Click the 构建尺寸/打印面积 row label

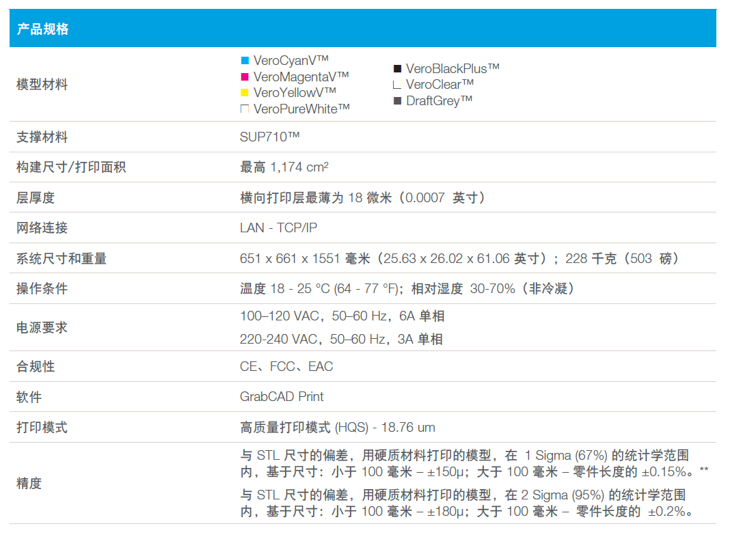tap(71, 167)
